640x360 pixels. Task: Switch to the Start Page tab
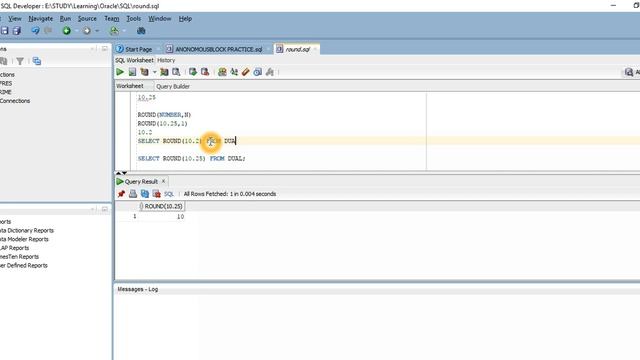134,49
